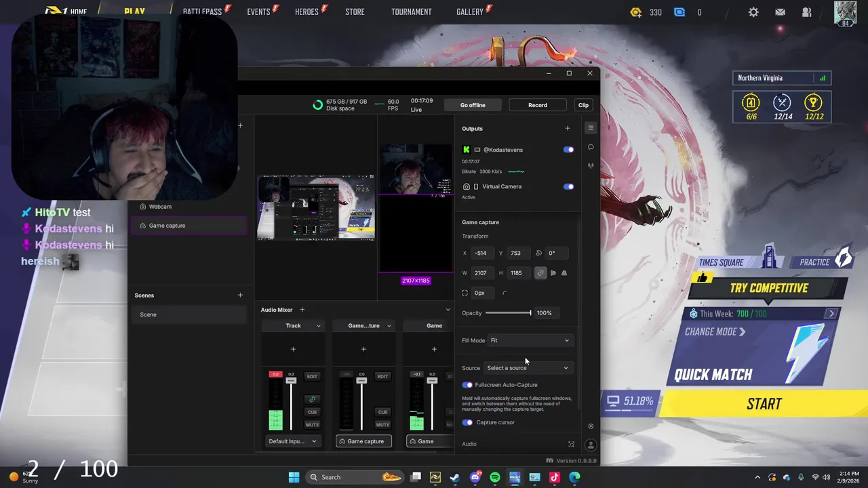Open Discord from the taskbar
Viewport: 868px width, 488px height.
pos(475,477)
